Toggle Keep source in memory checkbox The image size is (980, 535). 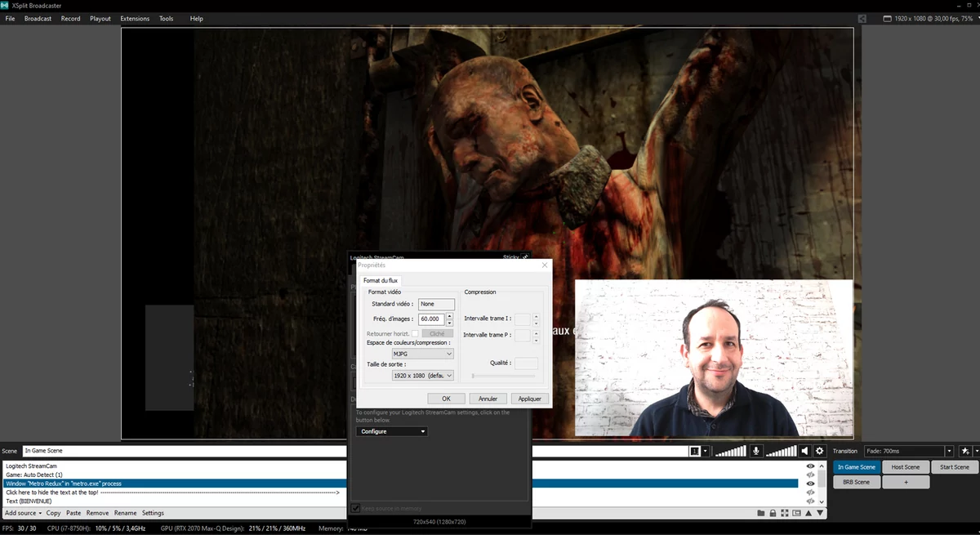tap(355, 508)
